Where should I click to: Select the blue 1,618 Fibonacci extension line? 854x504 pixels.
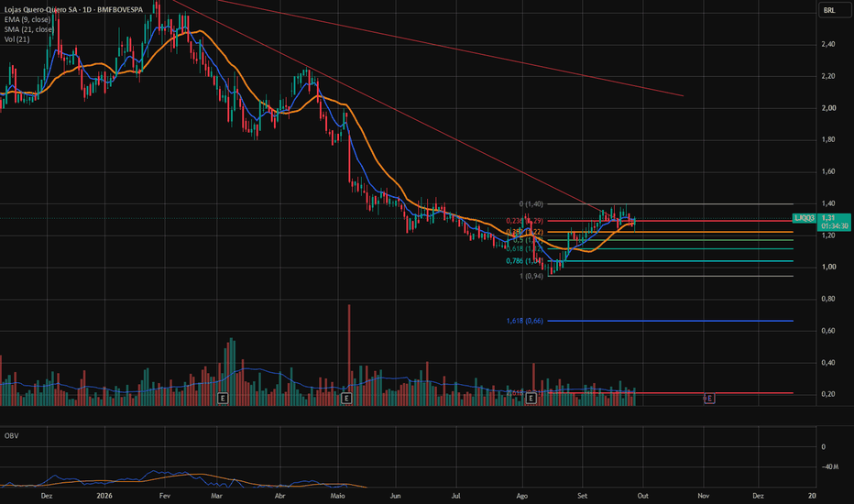click(x=670, y=321)
